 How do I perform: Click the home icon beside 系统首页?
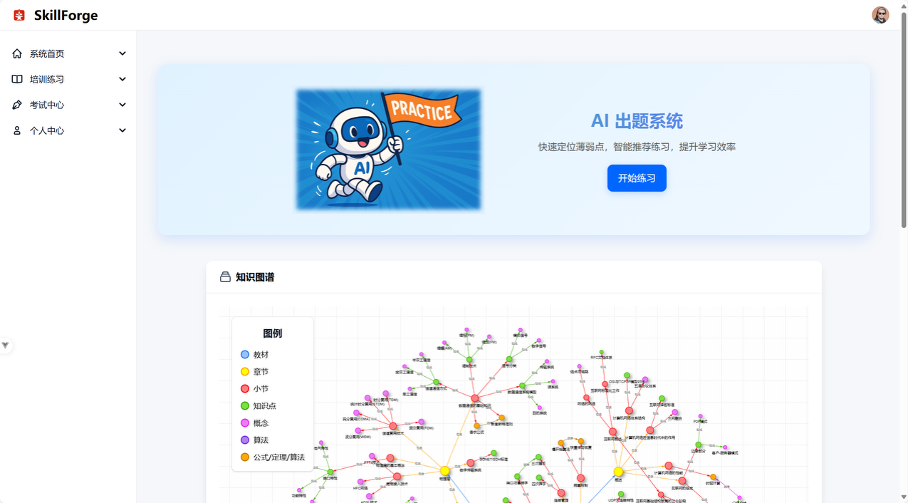pyautogui.click(x=17, y=54)
